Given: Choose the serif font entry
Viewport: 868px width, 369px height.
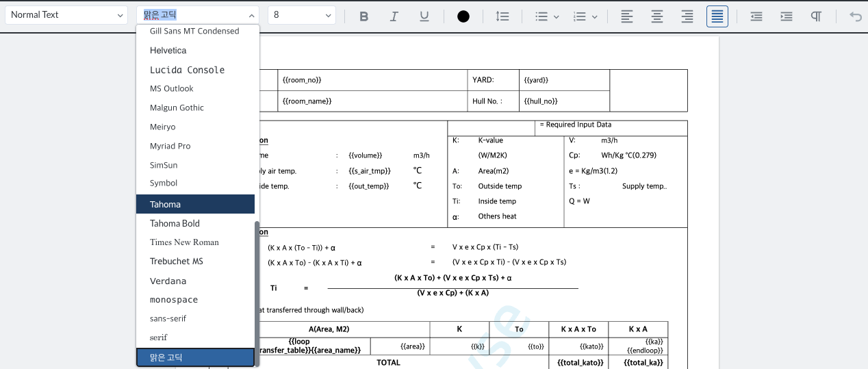Looking at the screenshot, I should pos(195,338).
